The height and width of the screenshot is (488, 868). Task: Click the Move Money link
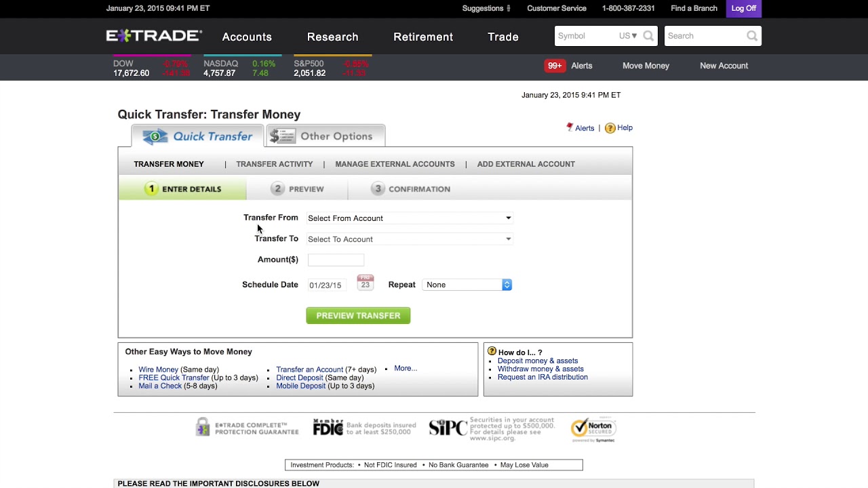(x=646, y=66)
